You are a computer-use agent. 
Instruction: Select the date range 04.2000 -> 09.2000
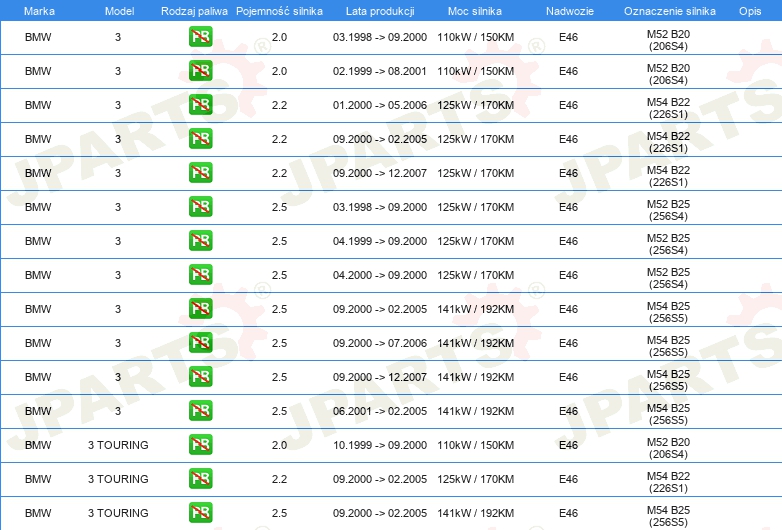[x=380, y=275]
